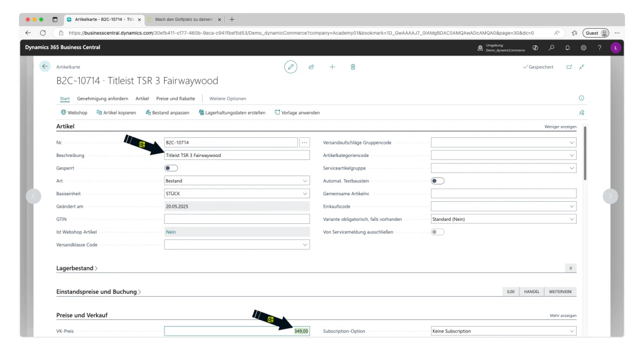Image resolution: width=644 pixels, height=363 pixels.
Task: Open the user account avatar L
Action: [615, 48]
